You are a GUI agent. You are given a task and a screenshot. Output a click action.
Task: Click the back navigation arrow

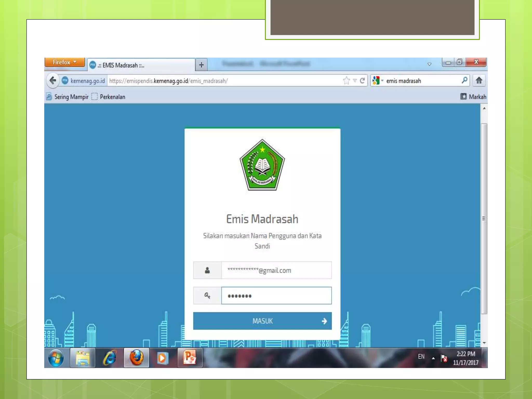[x=53, y=81]
